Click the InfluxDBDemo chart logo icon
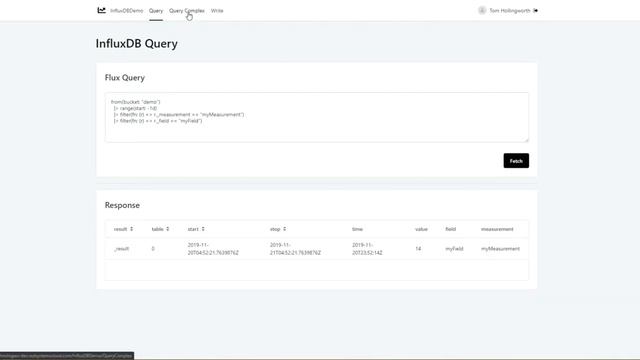Viewport: 640px width, 360px height. click(101, 10)
